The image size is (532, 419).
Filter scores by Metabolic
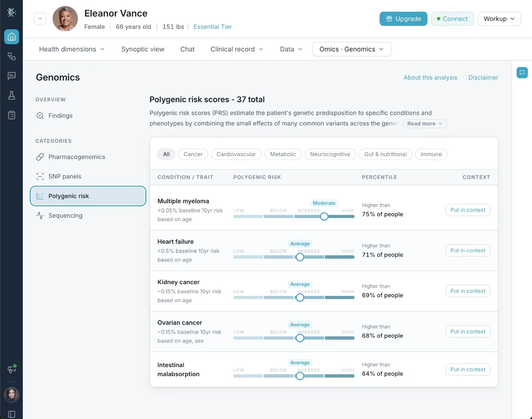pos(283,154)
